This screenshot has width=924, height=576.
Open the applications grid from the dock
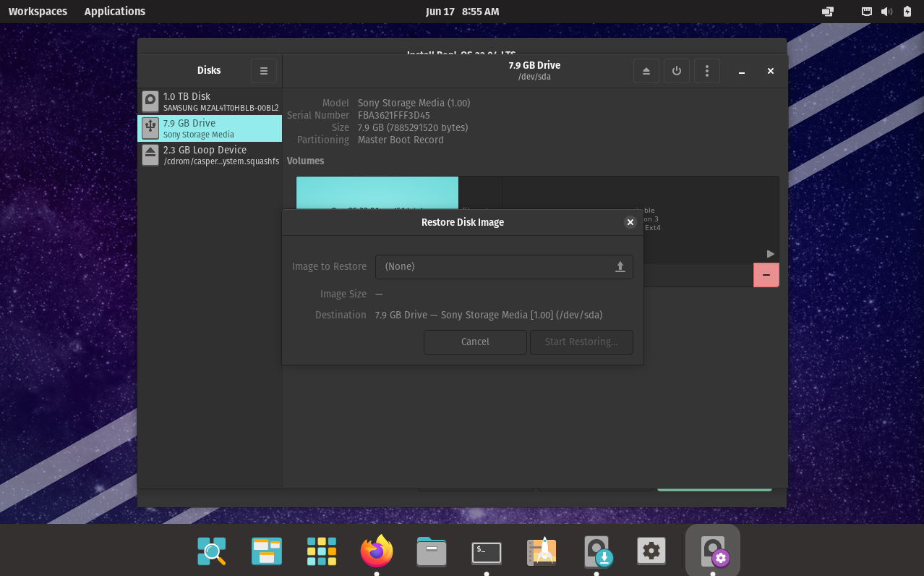click(x=321, y=551)
